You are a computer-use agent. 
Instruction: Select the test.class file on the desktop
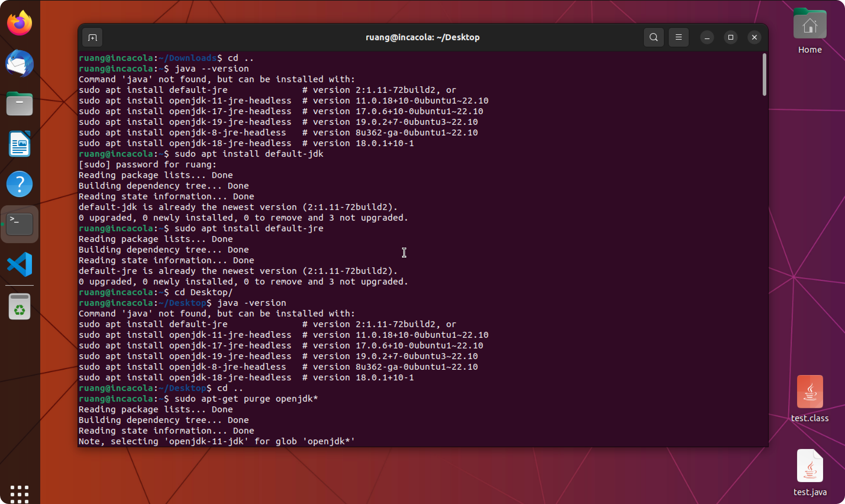coord(810,399)
